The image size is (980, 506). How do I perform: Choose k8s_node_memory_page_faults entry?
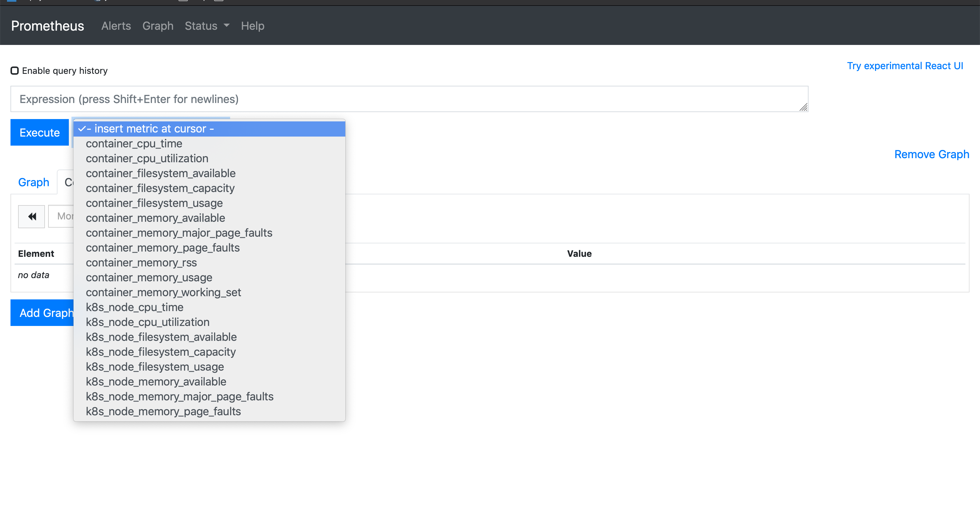pos(163,411)
